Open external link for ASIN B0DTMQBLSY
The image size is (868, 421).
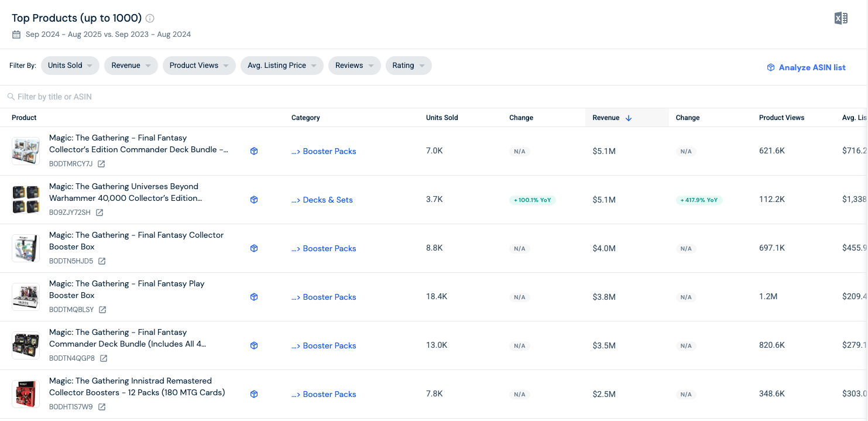click(x=102, y=310)
